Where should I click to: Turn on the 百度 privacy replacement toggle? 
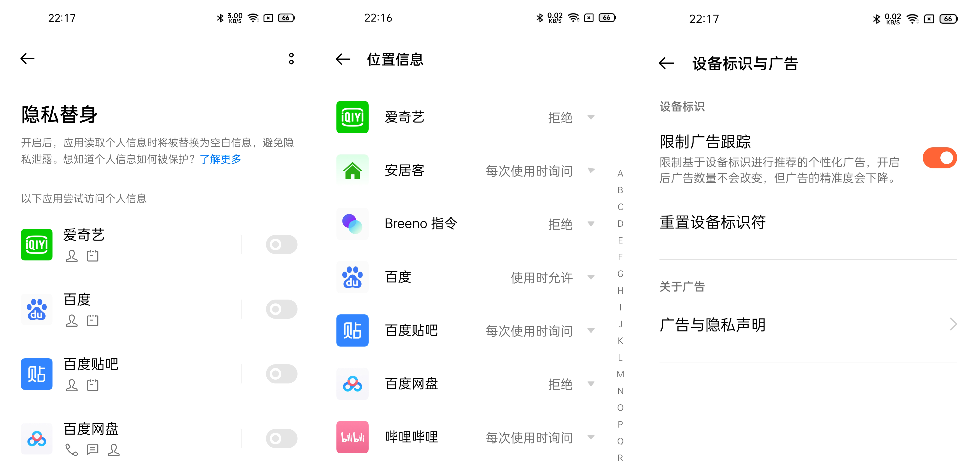coord(282,309)
